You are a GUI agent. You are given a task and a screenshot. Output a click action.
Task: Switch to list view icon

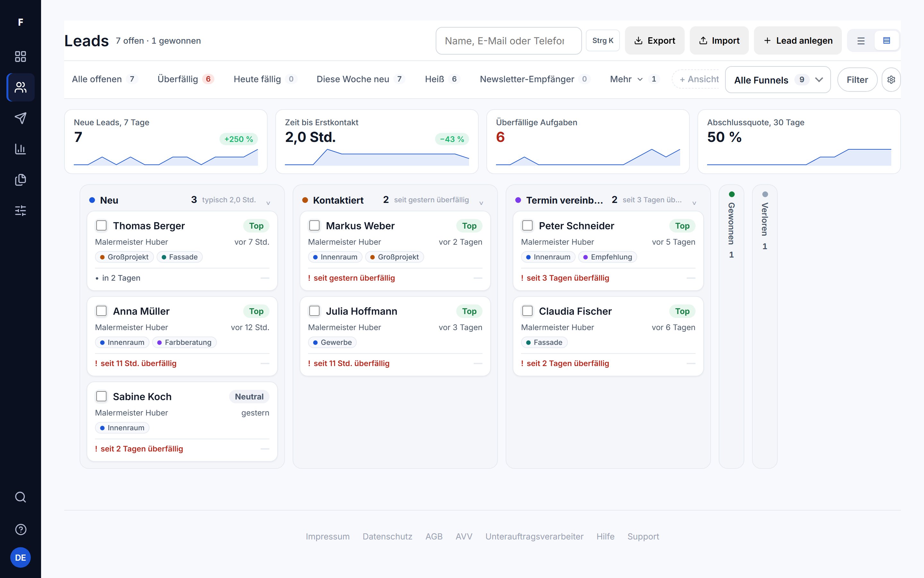[x=860, y=40]
